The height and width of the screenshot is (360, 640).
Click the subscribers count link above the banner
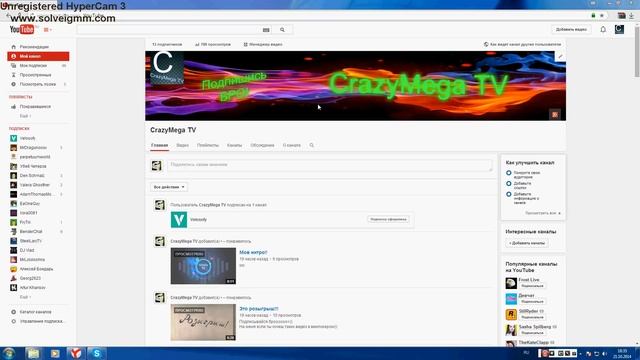(167, 44)
